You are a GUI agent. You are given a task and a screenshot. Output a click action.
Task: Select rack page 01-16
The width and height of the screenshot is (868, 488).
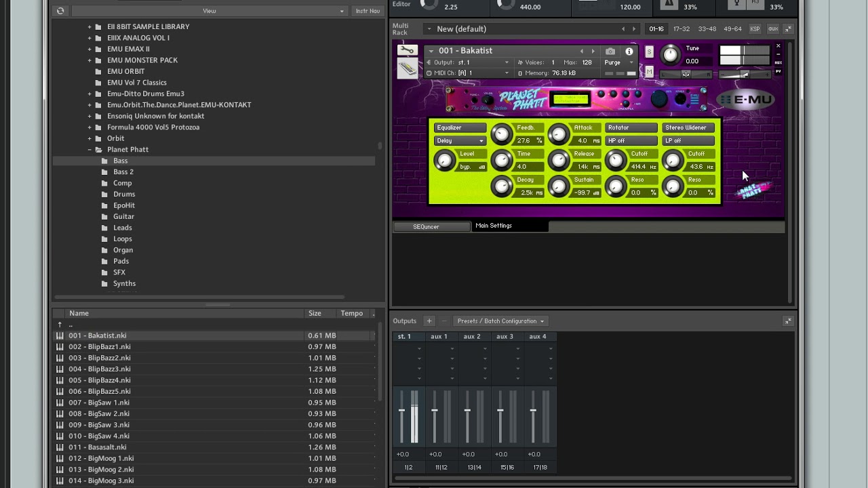click(656, 29)
